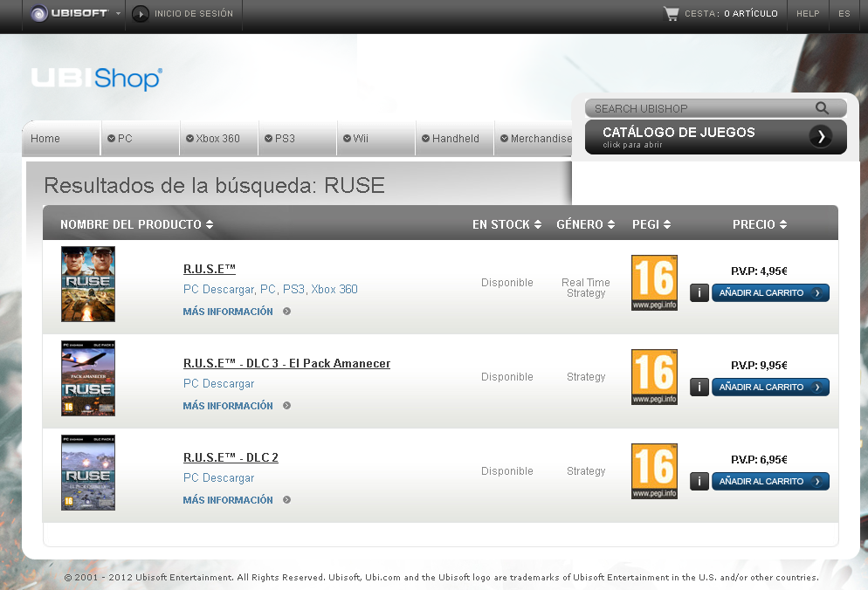Open the HELP link in top bar
Viewport: 868px width, 590px height.
[808, 13]
